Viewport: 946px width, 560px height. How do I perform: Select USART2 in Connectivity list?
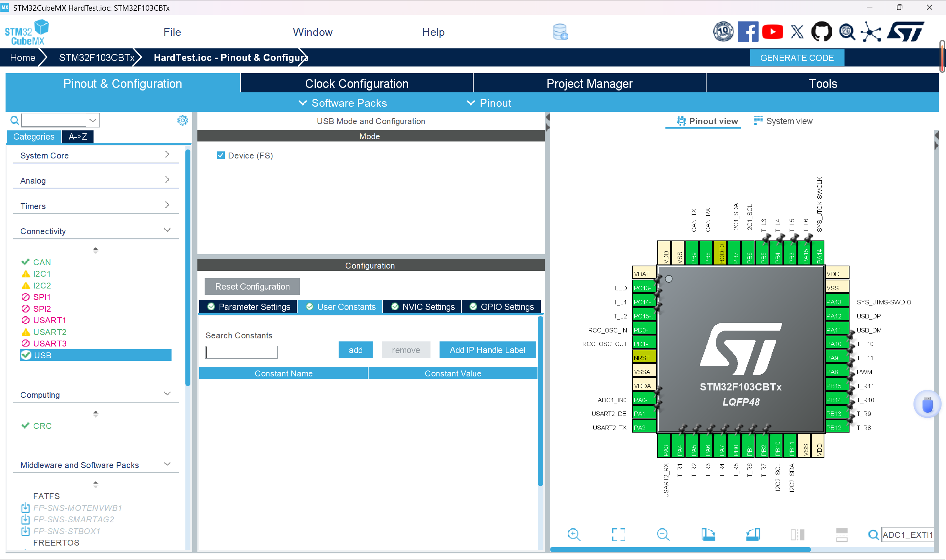(50, 332)
